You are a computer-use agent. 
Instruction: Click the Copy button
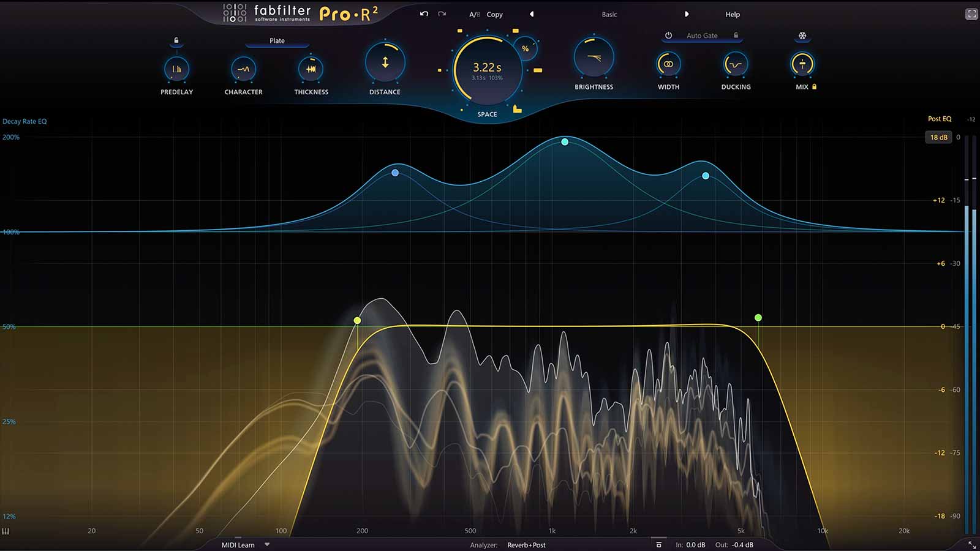494,14
